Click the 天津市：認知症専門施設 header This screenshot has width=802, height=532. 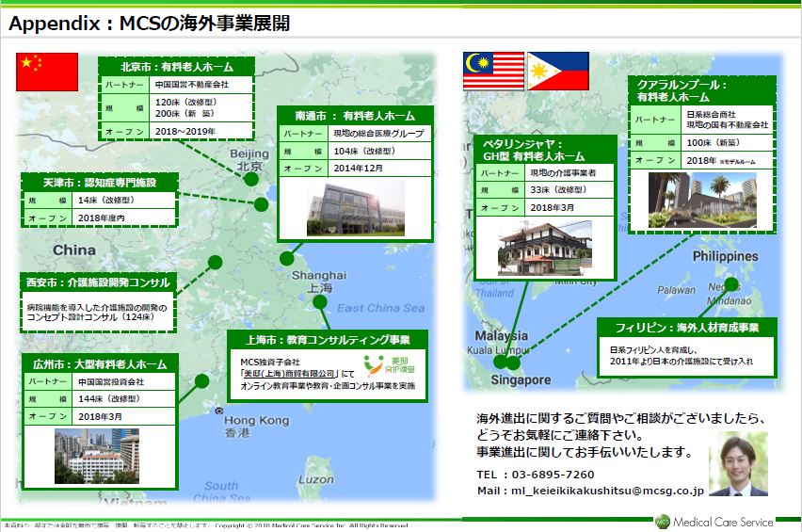point(99,183)
